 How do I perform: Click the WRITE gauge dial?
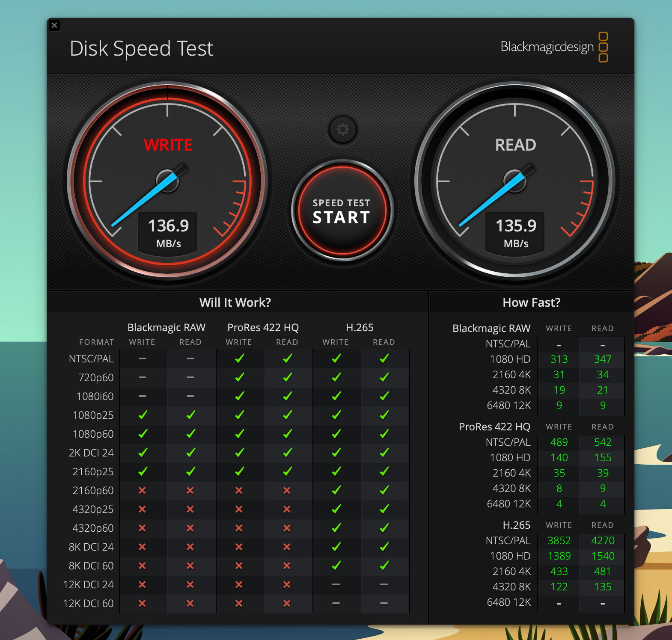click(167, 181)
